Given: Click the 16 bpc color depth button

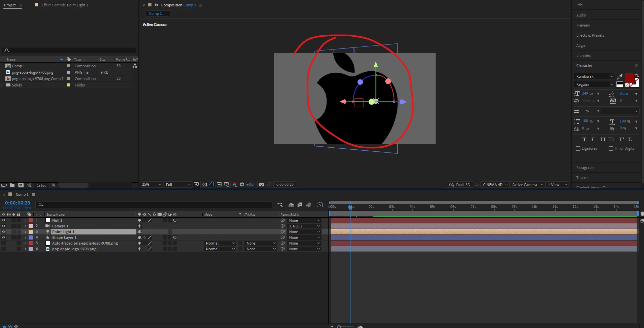Looking at the screenshot, I should pyautogui.click(x=41, y=185).
